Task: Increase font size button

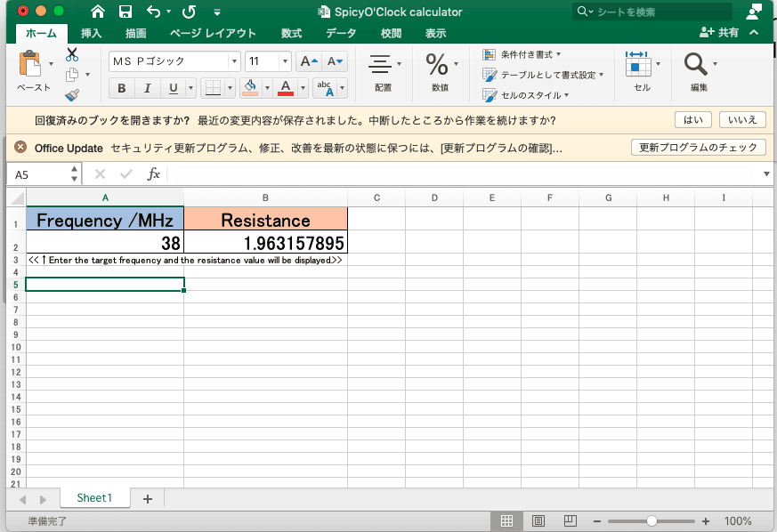Action: tap(309, 60)
